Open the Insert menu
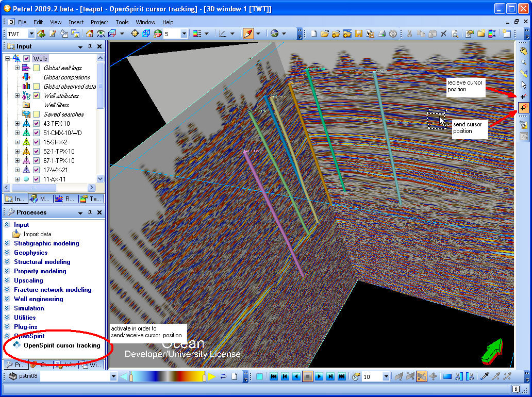 pyautogui.click(x=76, y=22)
